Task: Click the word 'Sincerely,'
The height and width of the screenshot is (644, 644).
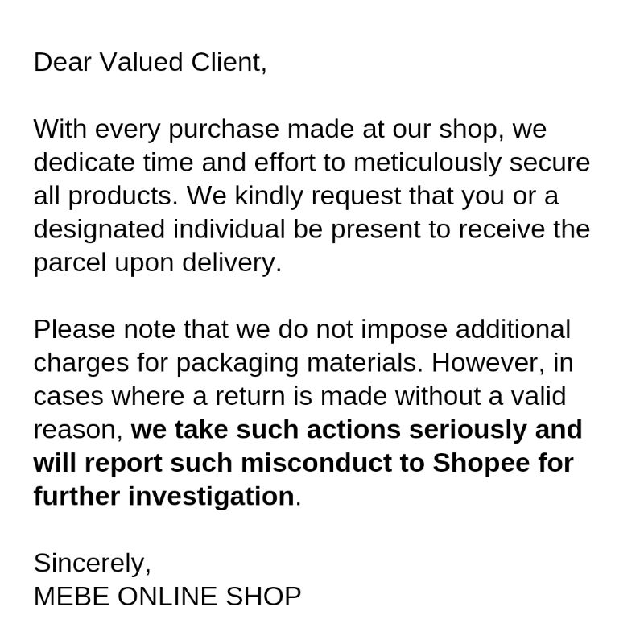Action: pyautogui.click(x=92, y=563)
